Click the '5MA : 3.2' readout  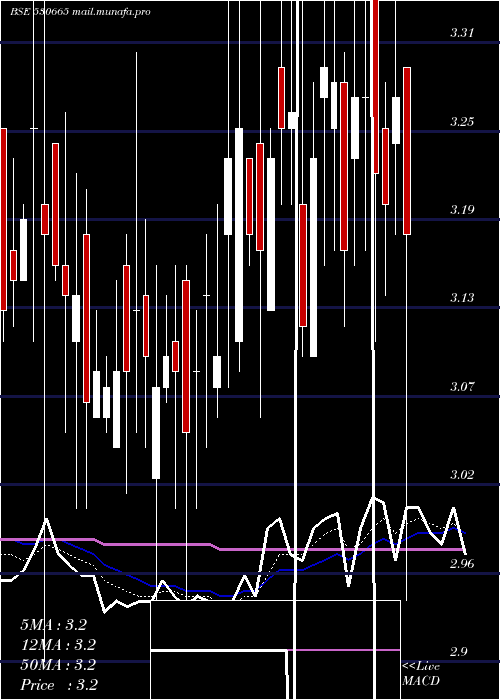[54, 625]
